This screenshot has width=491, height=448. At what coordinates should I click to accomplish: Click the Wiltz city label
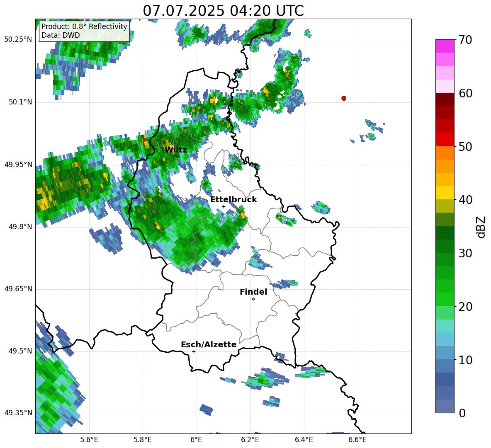tap(176, 150)
